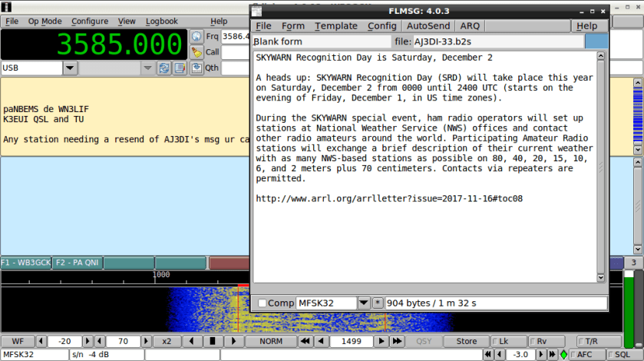Click the asterisk button in FLMSG

click(378, 303)
